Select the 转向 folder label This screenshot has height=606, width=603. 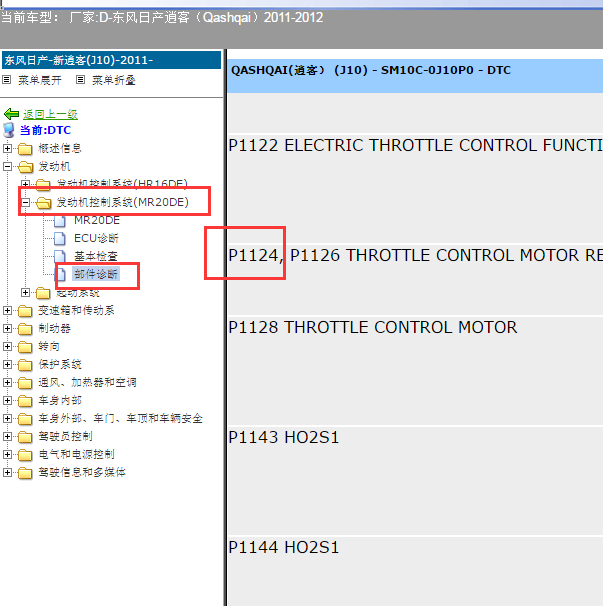point(49,346)
